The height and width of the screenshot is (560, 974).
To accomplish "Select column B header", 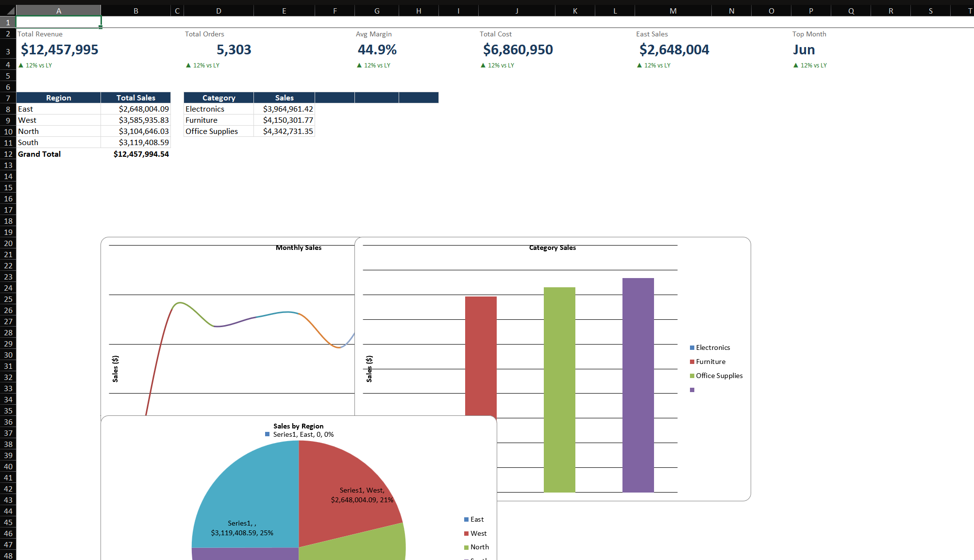I will pos(136,11).
